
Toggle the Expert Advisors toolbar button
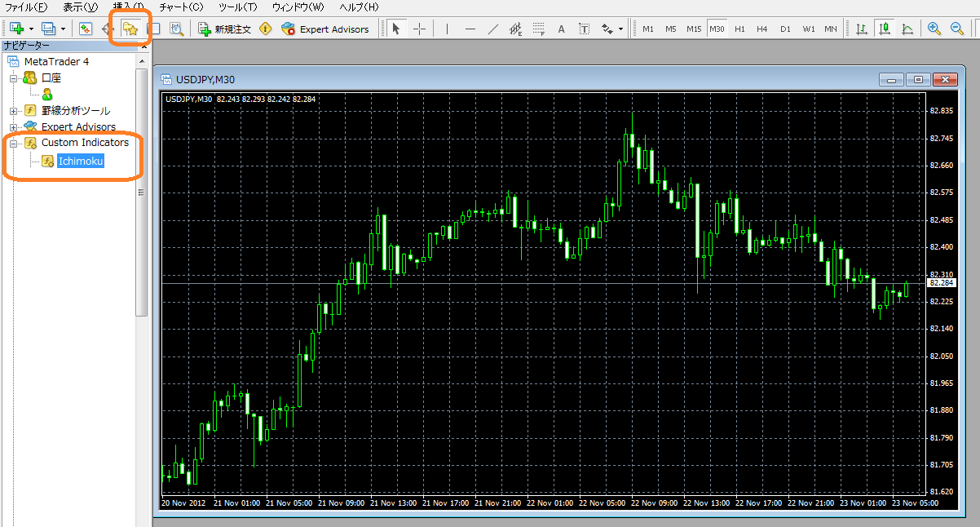[324, 29]
